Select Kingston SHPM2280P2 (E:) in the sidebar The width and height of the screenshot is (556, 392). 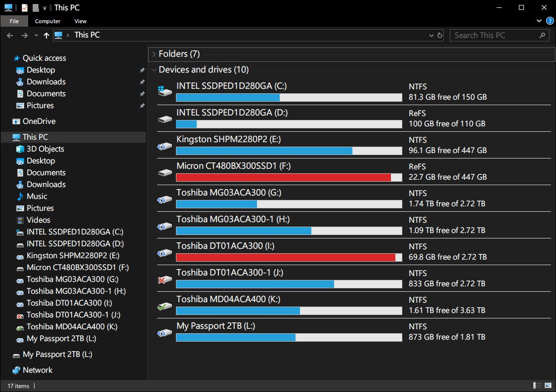click(73, 256)
